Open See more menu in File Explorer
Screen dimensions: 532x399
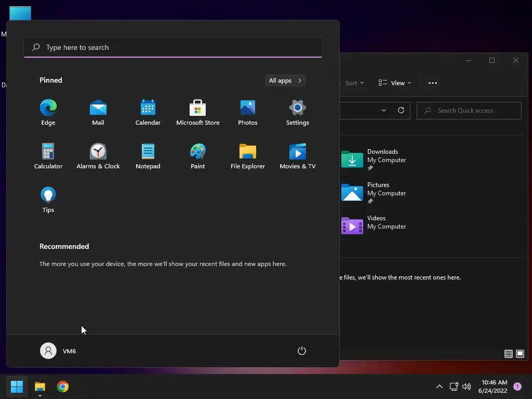(x=433, y=83)
